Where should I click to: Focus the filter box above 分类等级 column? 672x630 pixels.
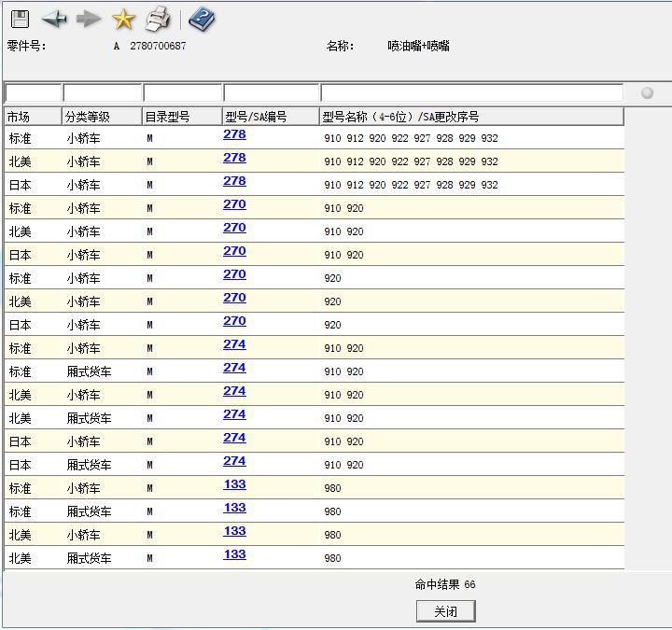(x=102, y=93)
